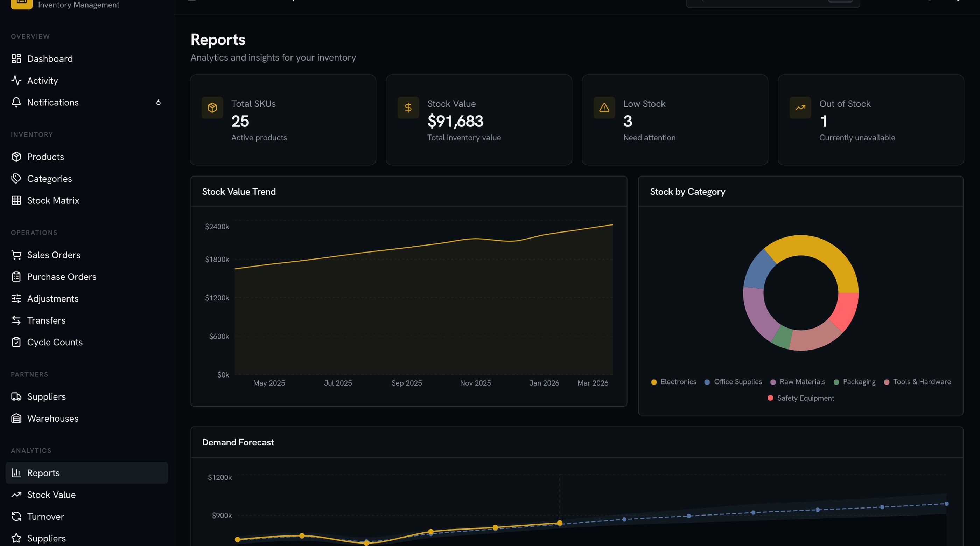Click the last blue forecast point on the right
This screenshot has width=980, height=546.
point(946,504)
